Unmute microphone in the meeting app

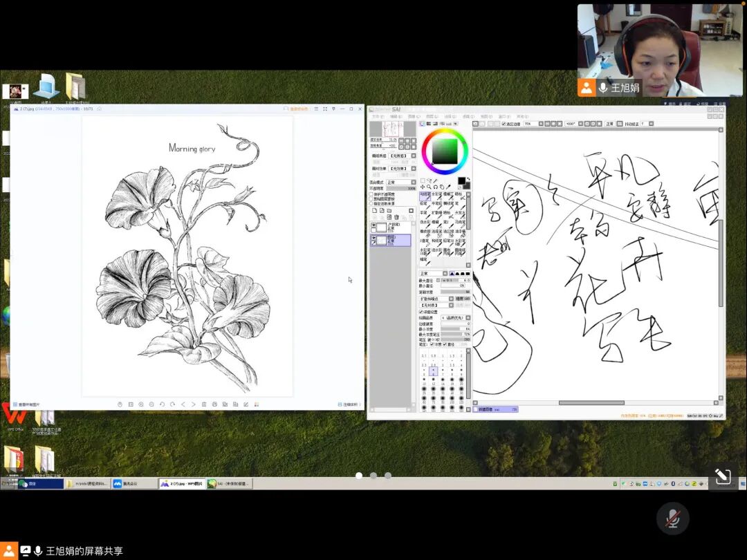point(673,519)
